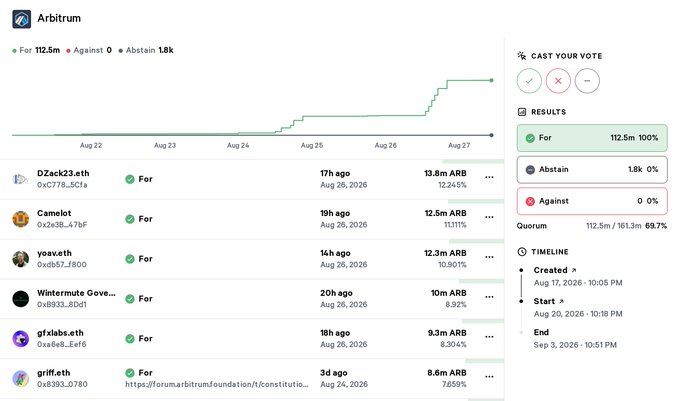680x401 pixels.
Task: Click green For icon in griff.eth row
Action: (130, 373)
